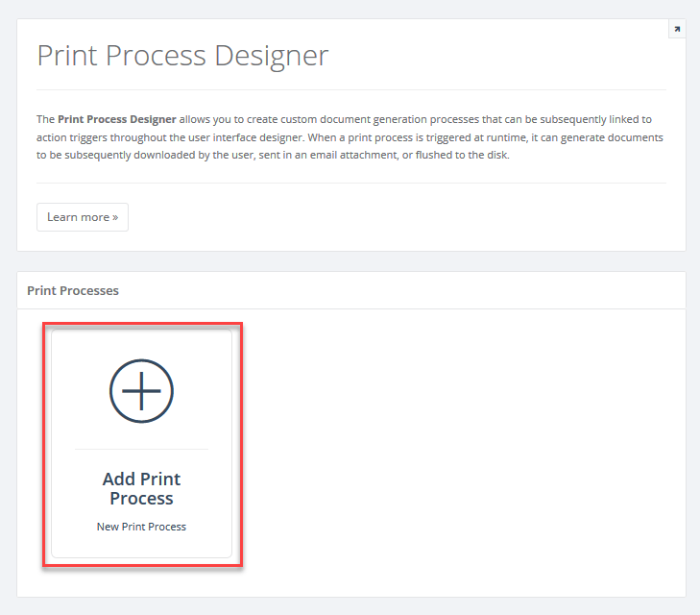Click the word 'Designer' in the page heading
Screen dimensions: 700x615
click(x=272, y=56)
